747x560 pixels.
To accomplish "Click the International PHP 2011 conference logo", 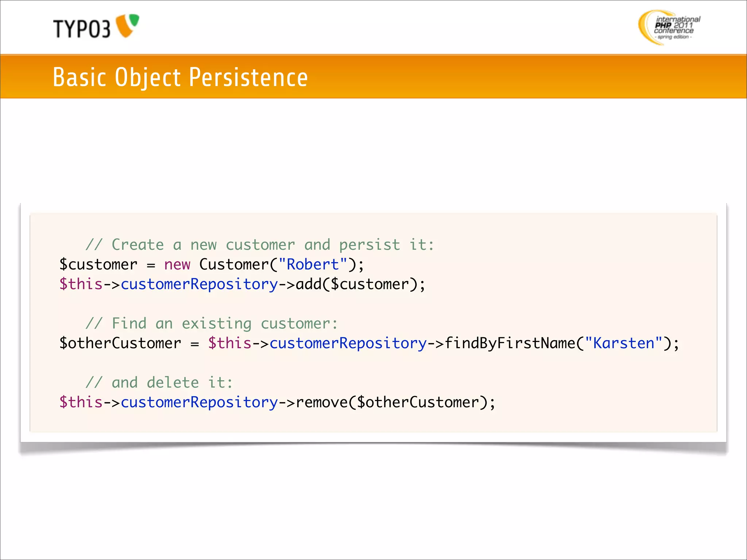I will [669, 28].
